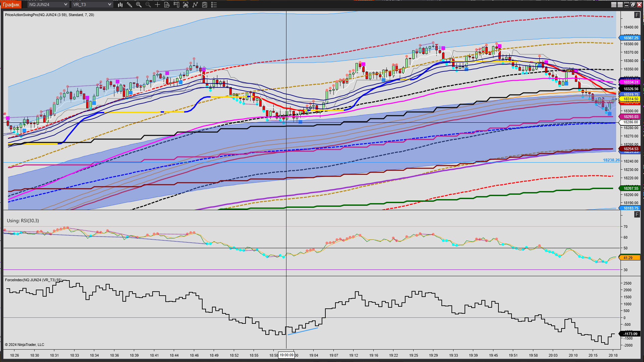Click the График window title tab
Viewport: 644px width, 362px height.
pos(11,5)
